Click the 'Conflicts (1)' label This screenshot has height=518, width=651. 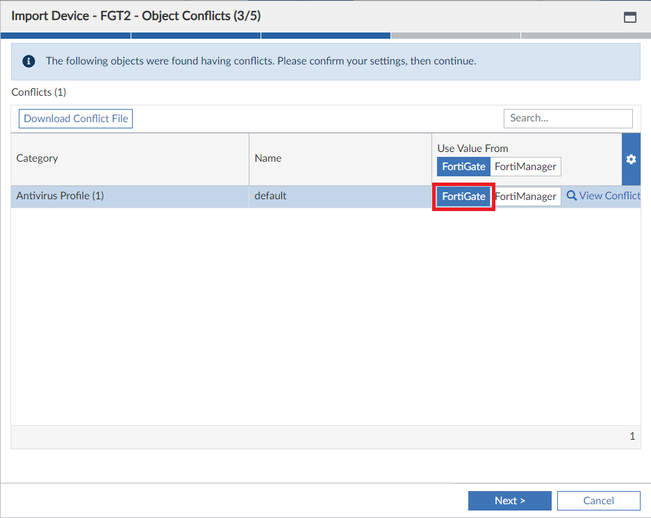39,92
